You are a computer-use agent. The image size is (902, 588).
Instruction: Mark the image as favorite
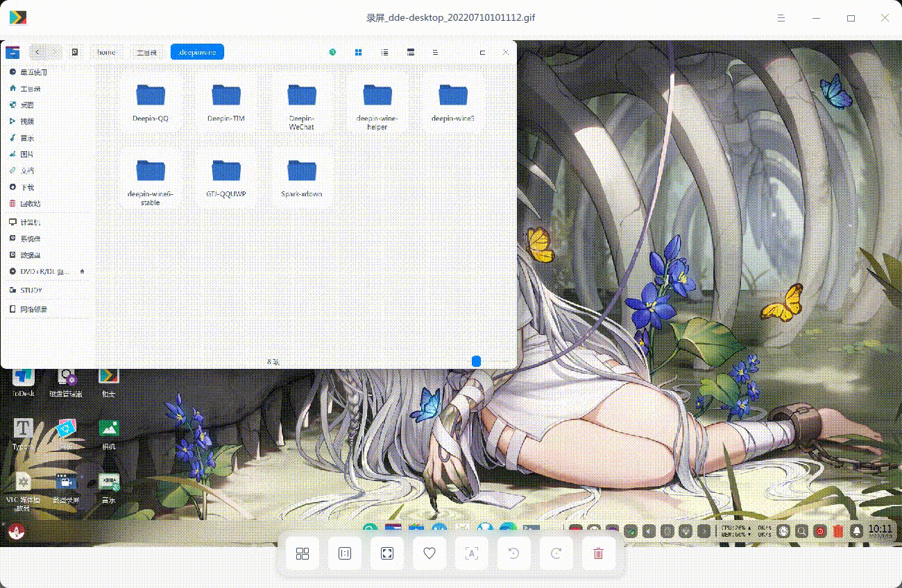coord(429,553)
